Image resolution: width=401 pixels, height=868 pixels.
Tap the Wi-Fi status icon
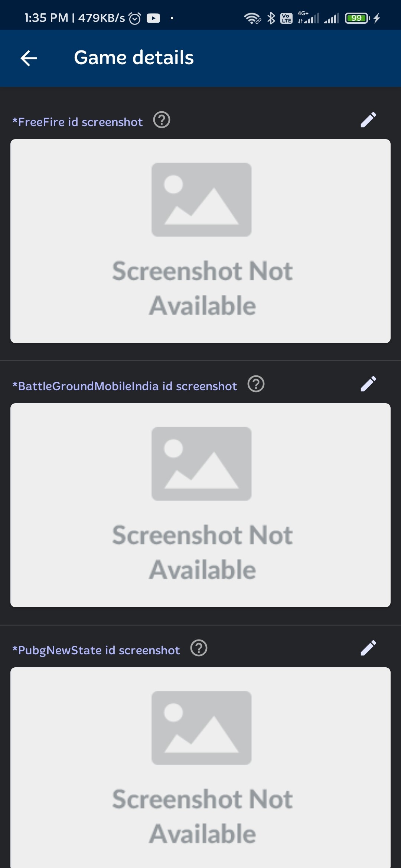click(252, 18)
